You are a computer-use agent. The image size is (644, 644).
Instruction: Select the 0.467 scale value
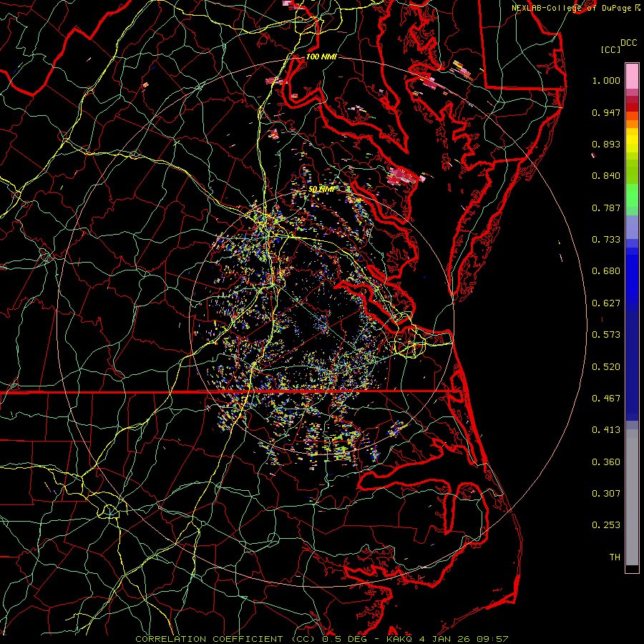point(606,399)
